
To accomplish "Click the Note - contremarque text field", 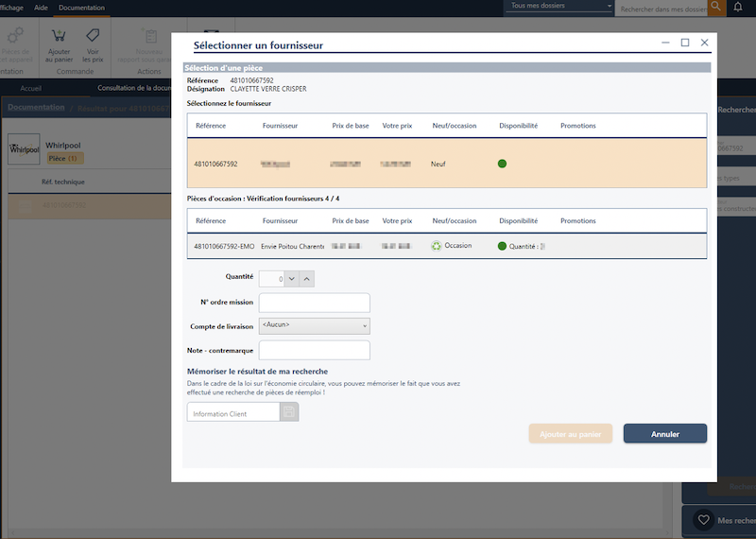I will [314, 350].
